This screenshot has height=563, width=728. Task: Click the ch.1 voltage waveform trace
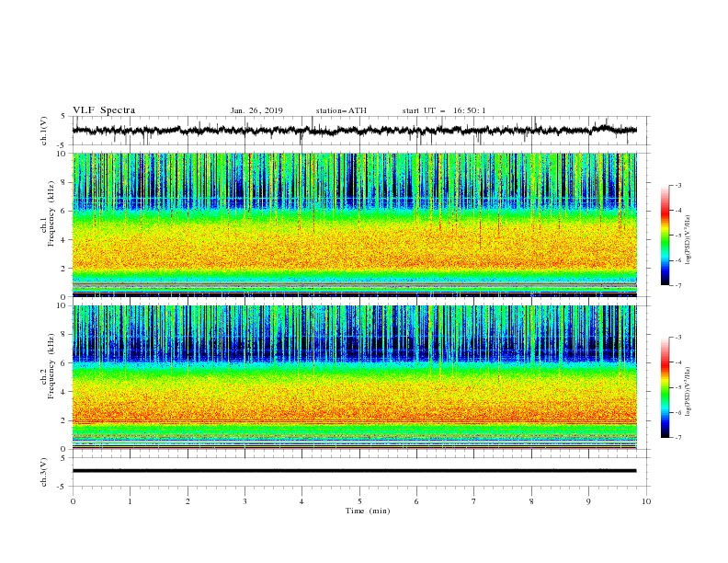click(354, 131)
